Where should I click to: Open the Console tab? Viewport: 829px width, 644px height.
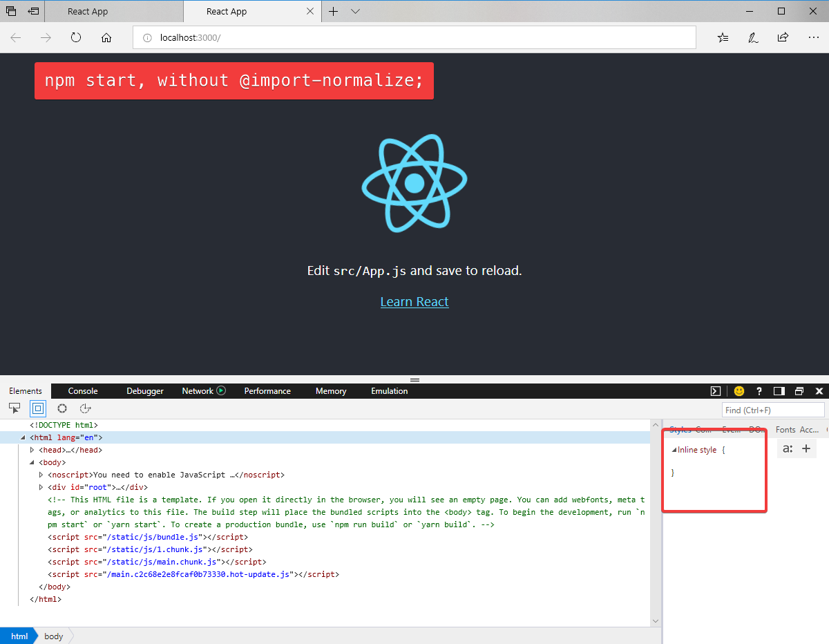click(83, 391)
